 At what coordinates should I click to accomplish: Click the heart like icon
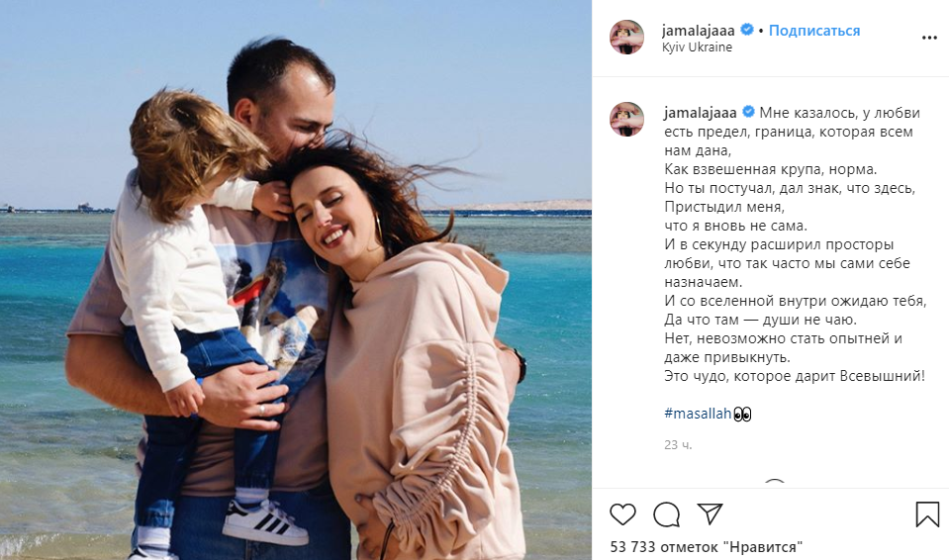coord(622,514)
